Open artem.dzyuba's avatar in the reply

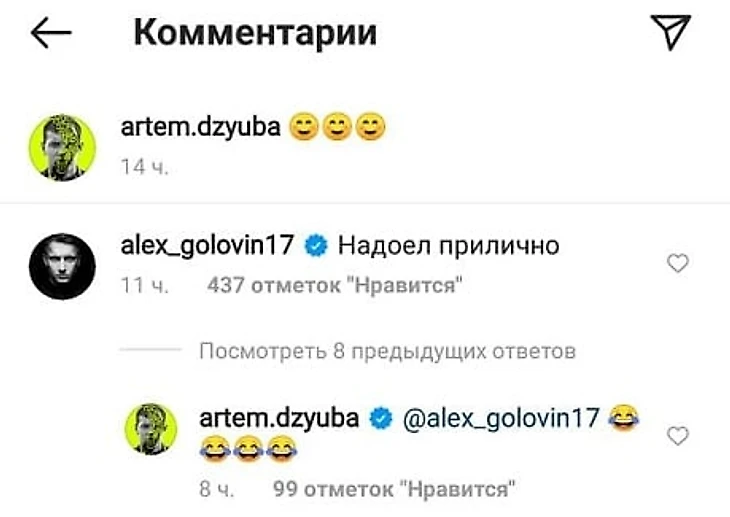click(x=151, y=429)
